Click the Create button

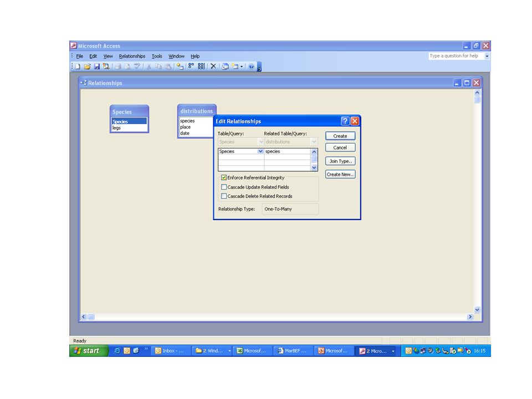(340, 136)
